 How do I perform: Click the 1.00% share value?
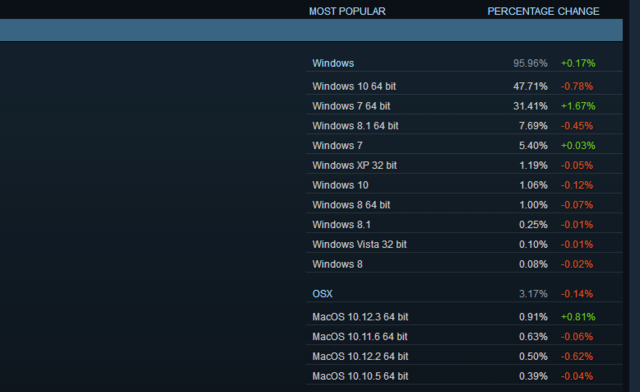pyautogui.click(x=533, y=205)
